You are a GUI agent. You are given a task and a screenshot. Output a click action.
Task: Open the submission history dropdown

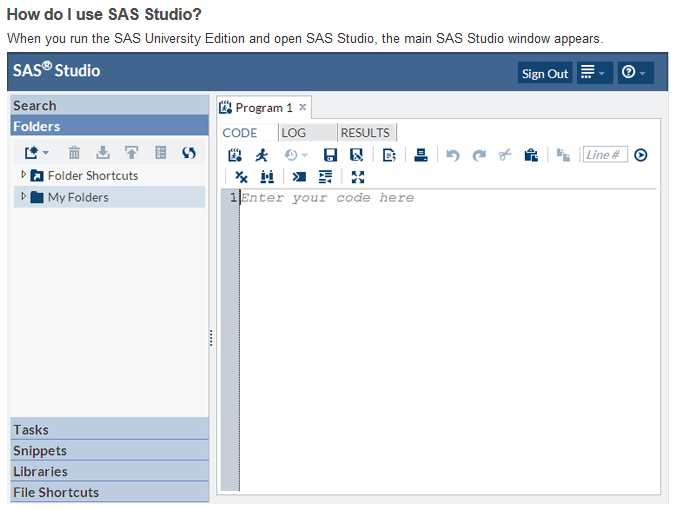pos(295,155)
